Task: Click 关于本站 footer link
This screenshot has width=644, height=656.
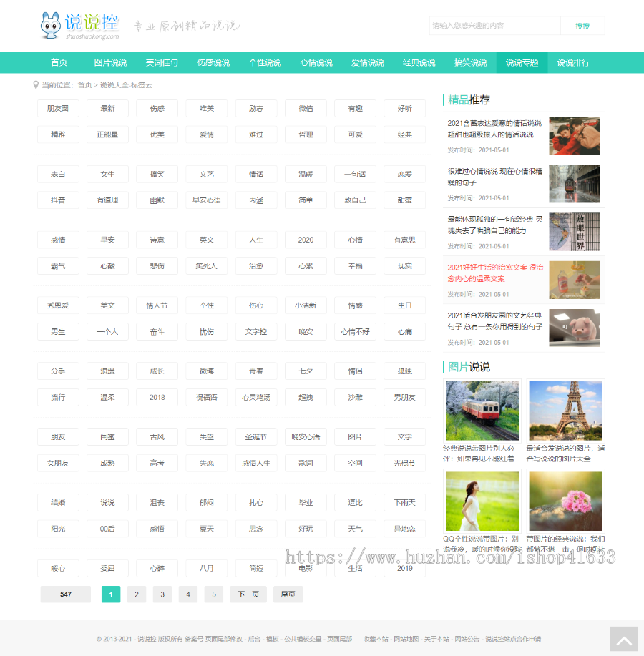Action: 436,639
